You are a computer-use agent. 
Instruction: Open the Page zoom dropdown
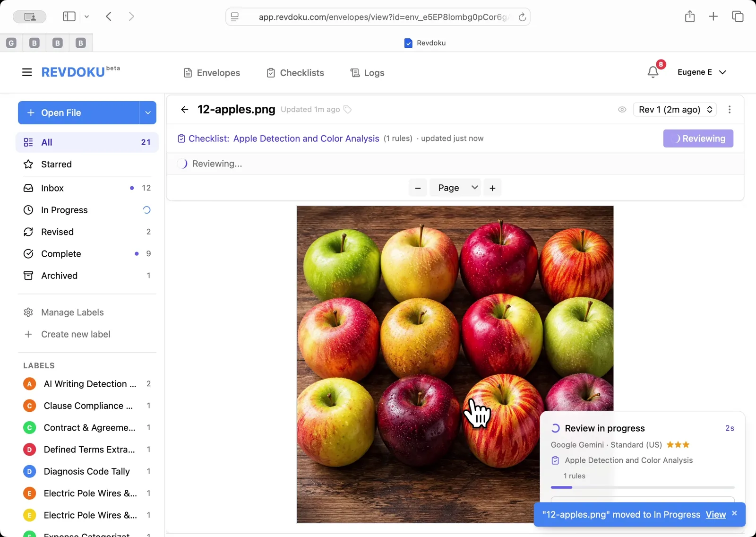pyautogui.click(x=455, y=188)
